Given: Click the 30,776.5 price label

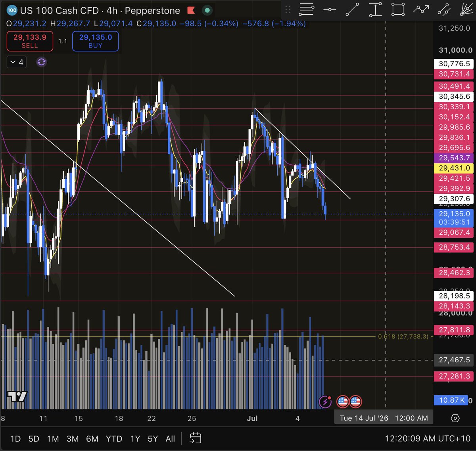Looking at the screenshot, I should (x=454, y=63).
